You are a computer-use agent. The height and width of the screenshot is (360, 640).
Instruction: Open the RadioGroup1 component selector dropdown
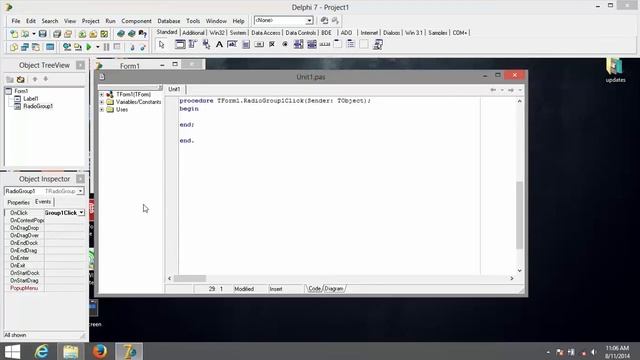pos(80,191)
